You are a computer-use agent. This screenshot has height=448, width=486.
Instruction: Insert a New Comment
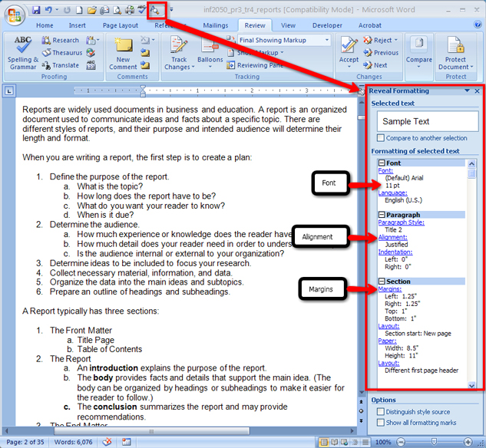pos(123,54)
